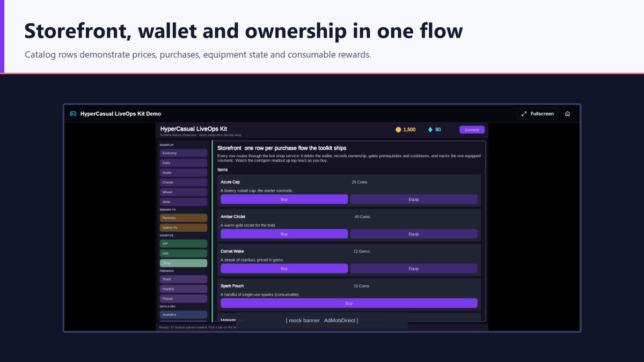The image size is (644, 362).
Task: Click 'A handful of single-use sparks' description
Action: click(x=260, y=294)
